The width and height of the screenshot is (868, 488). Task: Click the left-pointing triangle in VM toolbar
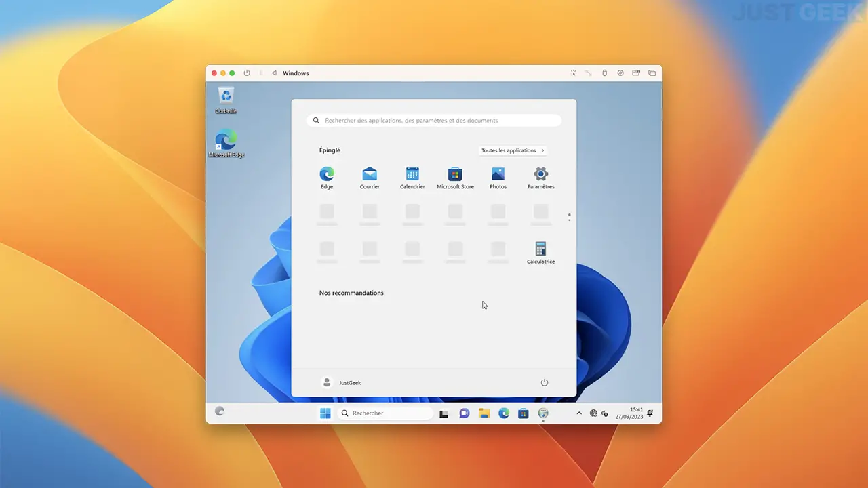pos(274,73)
